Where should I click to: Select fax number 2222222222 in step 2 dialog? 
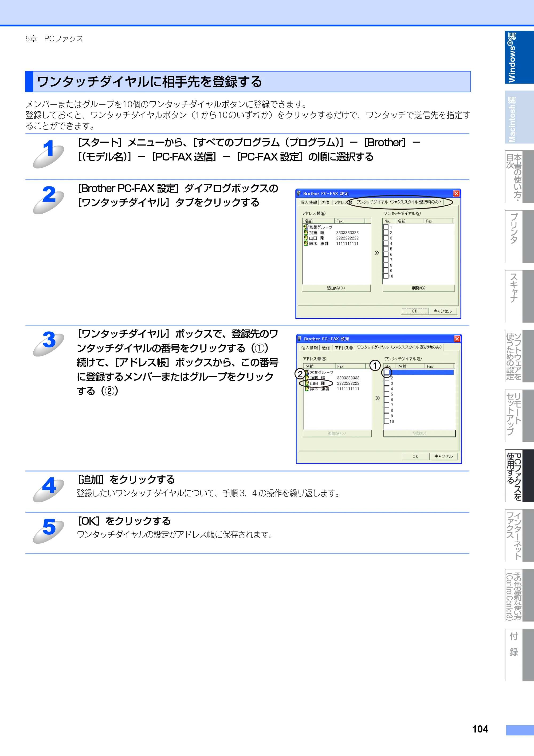pos(347,238)
